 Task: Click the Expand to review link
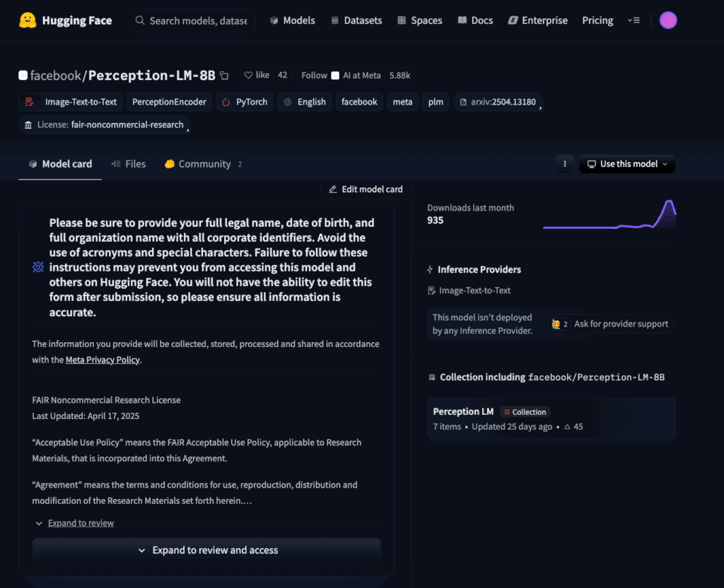[81, 523]
